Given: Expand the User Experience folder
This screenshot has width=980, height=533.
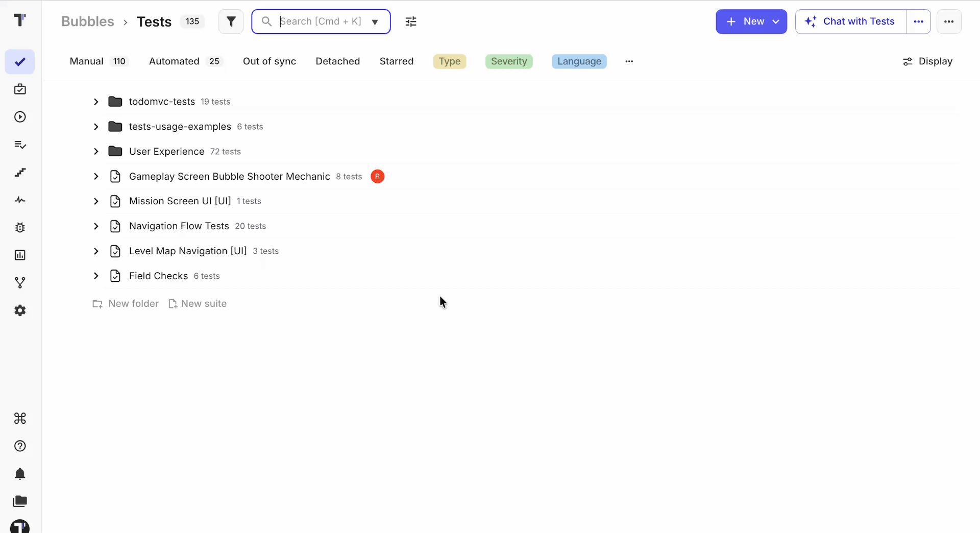Looking at the screenshot, I should tap(96, 152).
